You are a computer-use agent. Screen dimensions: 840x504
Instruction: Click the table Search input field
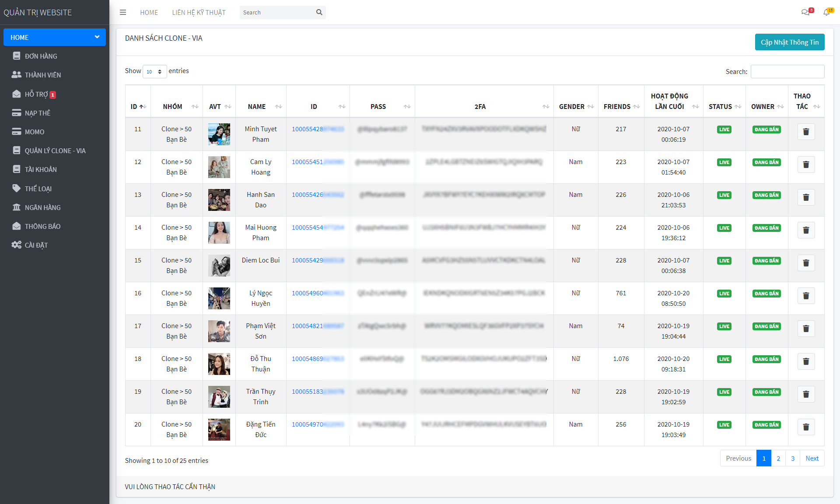click(787, 71)
